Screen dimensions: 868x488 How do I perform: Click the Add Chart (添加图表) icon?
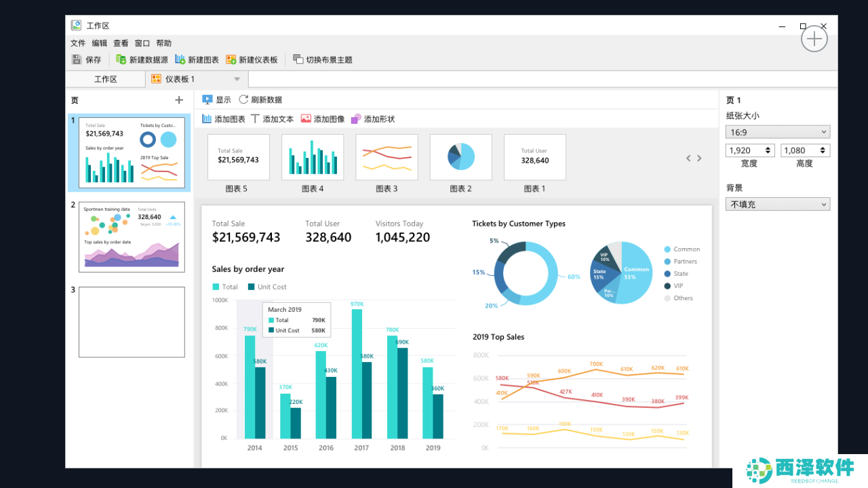click(207, 119)
